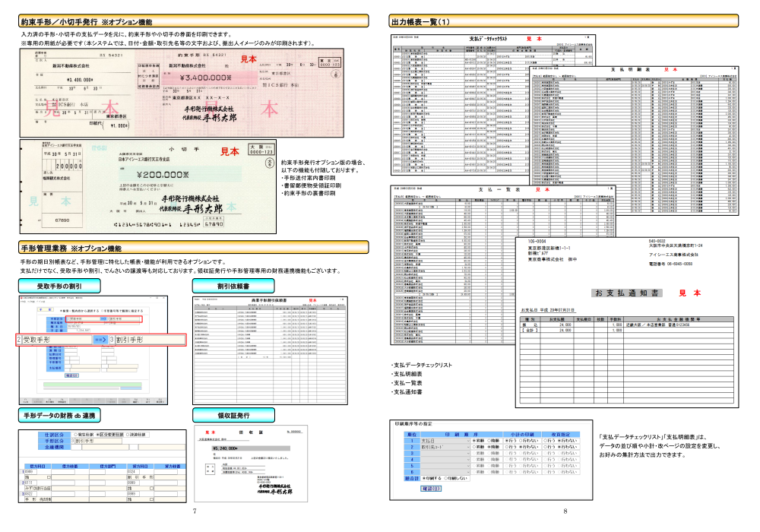
Task: Expand the empty row 5 print order dropdown
Action: (445, 466)
